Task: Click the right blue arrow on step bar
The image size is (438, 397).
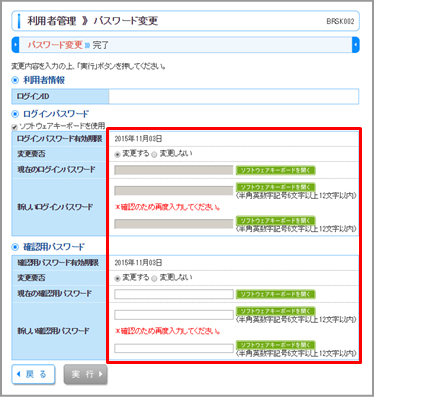Action: [356, 45]
